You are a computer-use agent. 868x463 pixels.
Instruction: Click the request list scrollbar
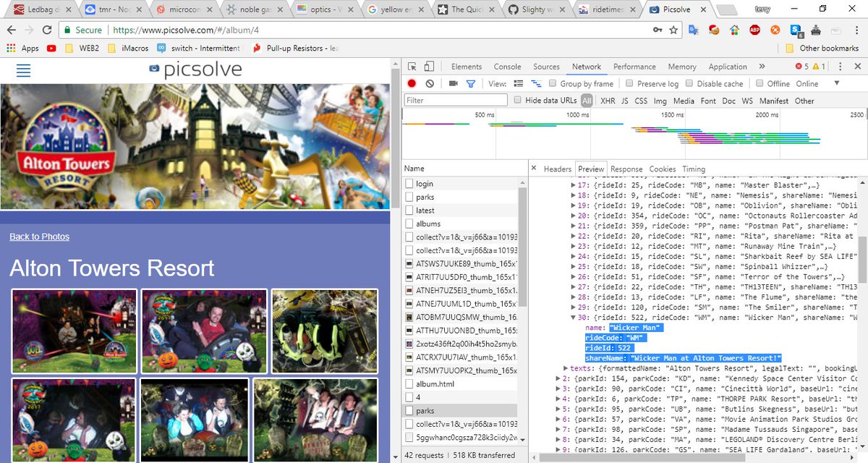point(523,246)
